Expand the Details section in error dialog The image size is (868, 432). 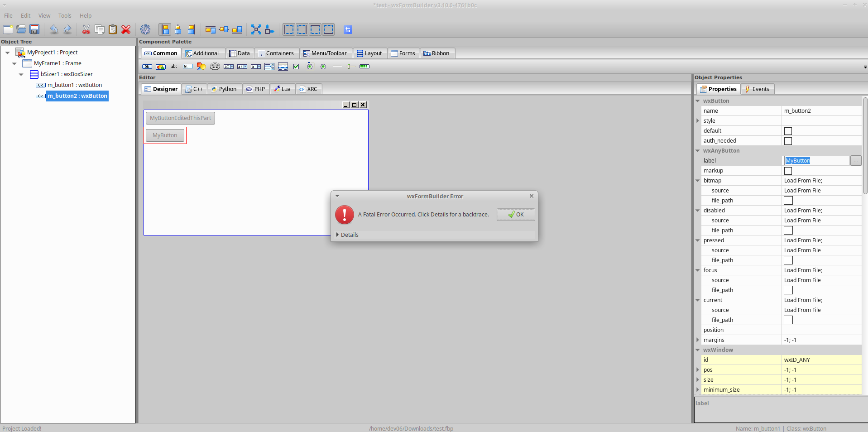click(x=348, y=235)
